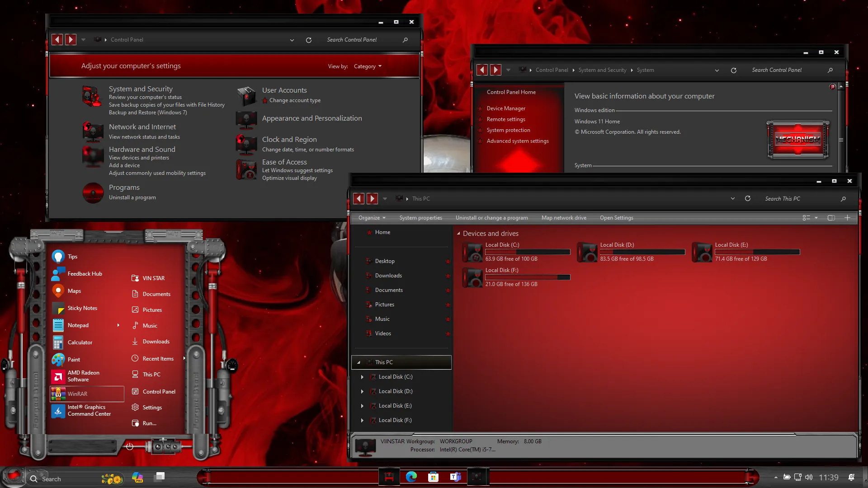Open the Organize dropdown menu
This screenshot has width=868, height=488.
tap(372, 218)
